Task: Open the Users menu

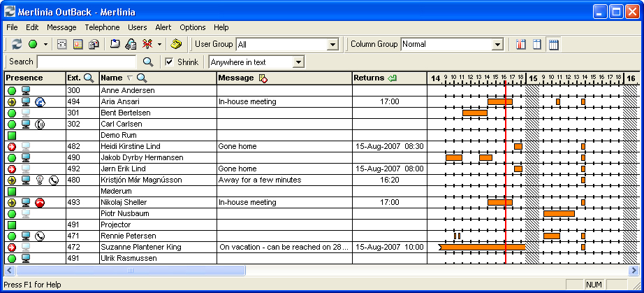Action: tap(137, 27)
